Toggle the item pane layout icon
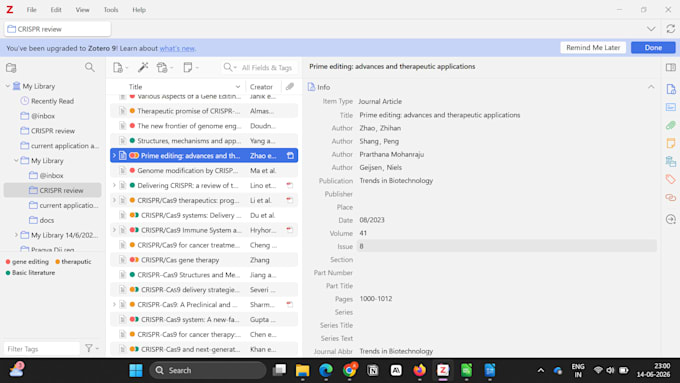Screen dimensions: 680x383 670,67
